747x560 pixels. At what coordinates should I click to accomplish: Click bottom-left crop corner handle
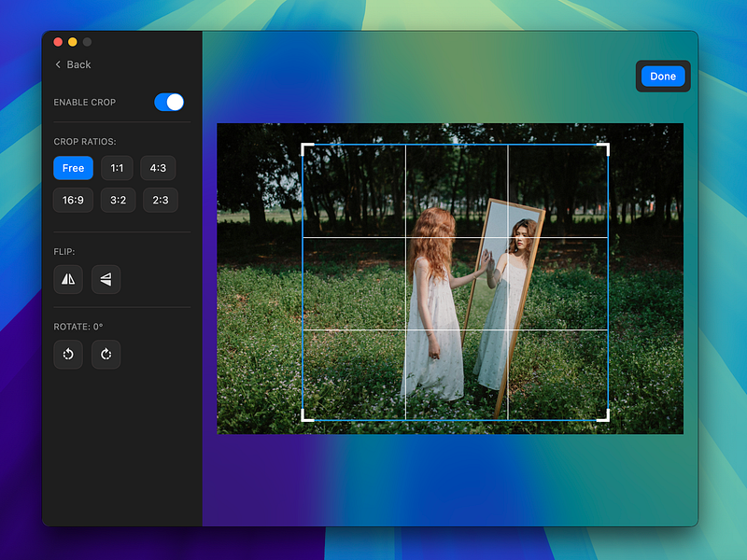[307, 416]
